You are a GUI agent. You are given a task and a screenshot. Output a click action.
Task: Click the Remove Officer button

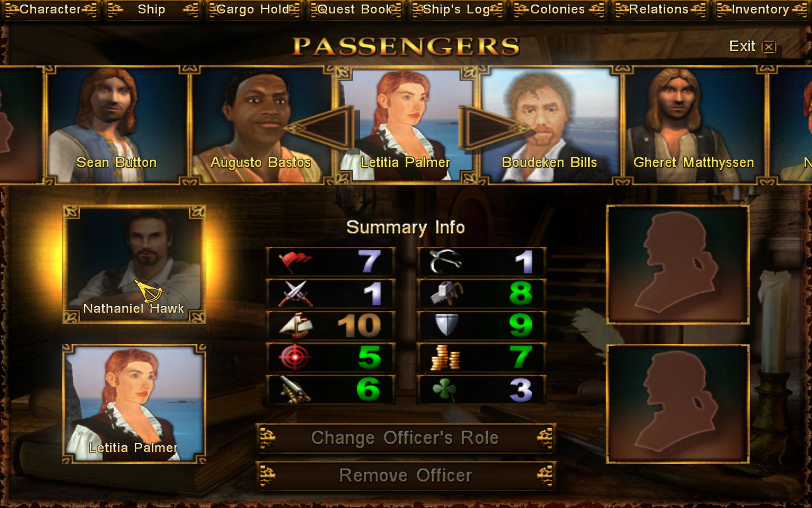406,475
